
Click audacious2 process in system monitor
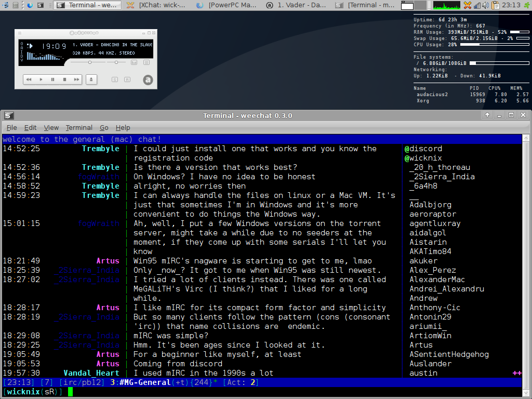[432, 95]
